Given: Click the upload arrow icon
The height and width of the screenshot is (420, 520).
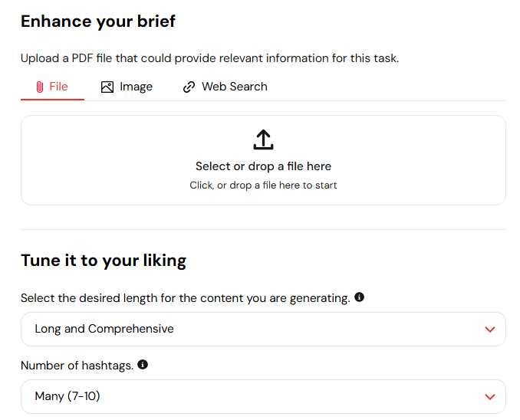Looking at the screenshot, I should (x=263, y=139).
